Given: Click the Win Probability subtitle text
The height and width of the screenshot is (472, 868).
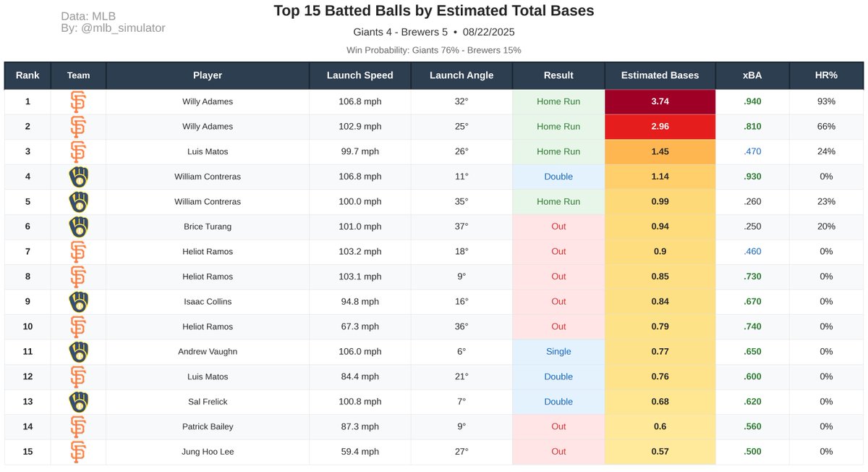Looking at the screenshot, I should tap(434, 50).
